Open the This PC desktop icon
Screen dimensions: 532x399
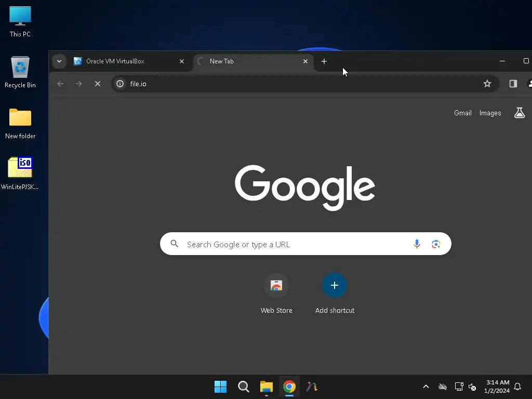point(20,22)
